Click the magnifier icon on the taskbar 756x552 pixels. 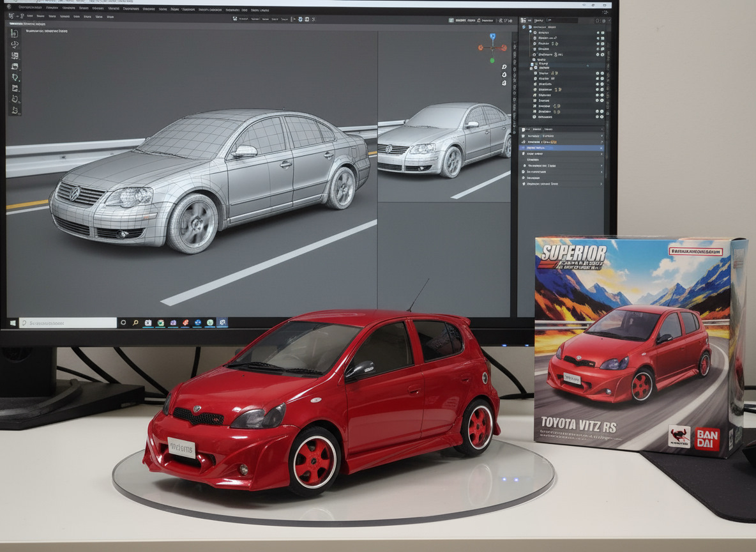135,323
